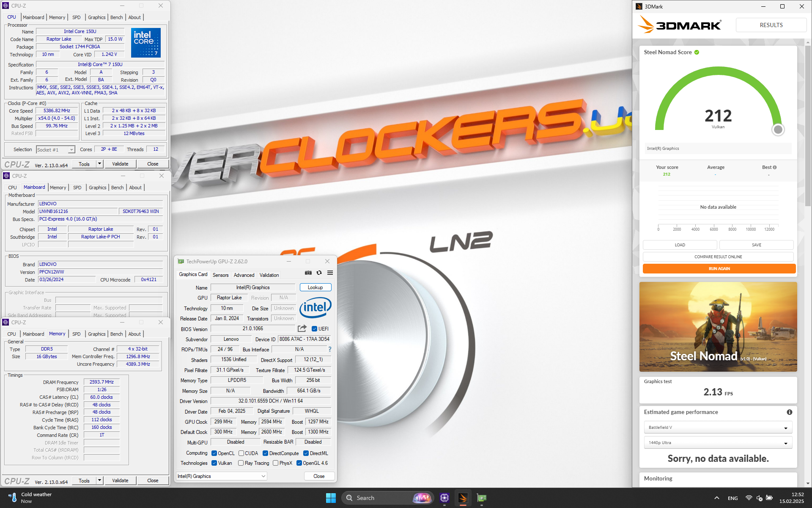
Task: Click the colorful icon inside the Search box
Action: [x=422, y=498]
